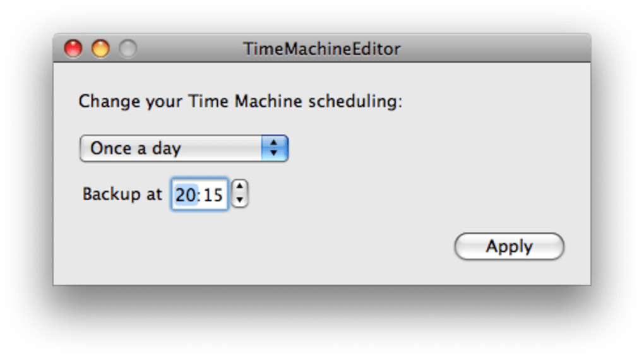Click the greyed-out zoom button in the title bar
This screenshot has width=644, height=358.
(128, 49)
